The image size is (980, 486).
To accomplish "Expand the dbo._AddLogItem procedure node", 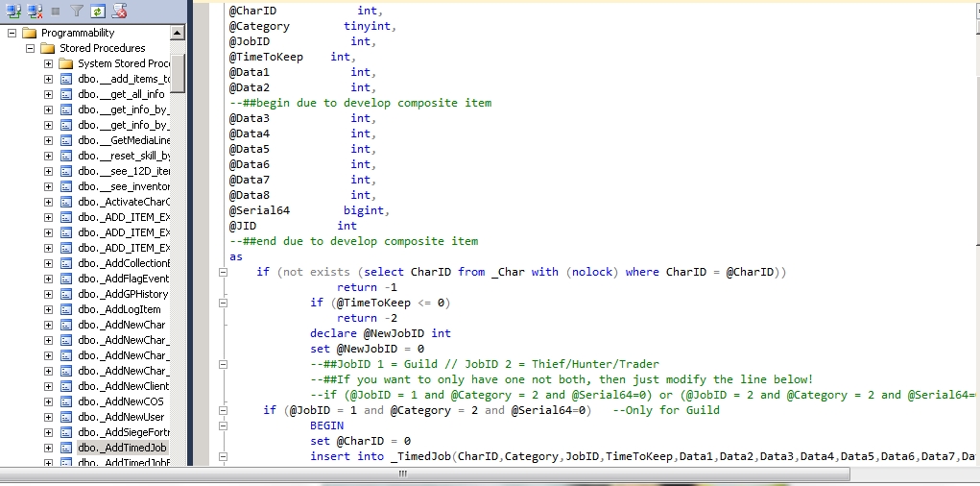I will pos(48,309).
